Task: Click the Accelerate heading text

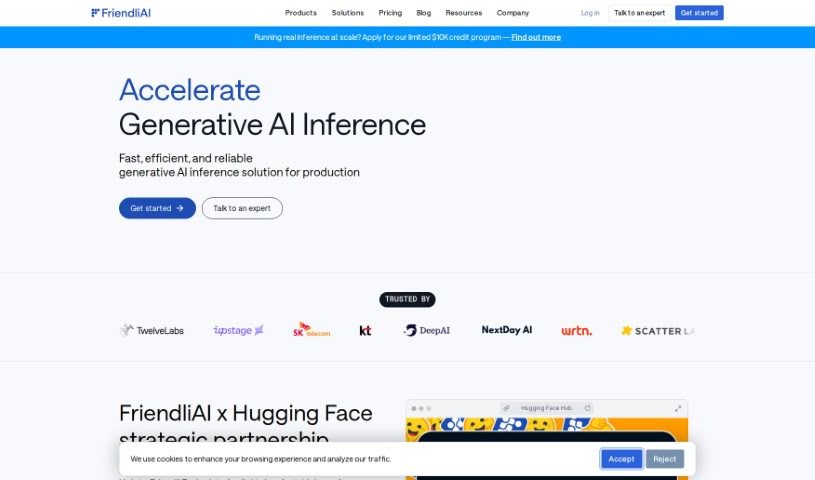Action: tap(190, 90)
